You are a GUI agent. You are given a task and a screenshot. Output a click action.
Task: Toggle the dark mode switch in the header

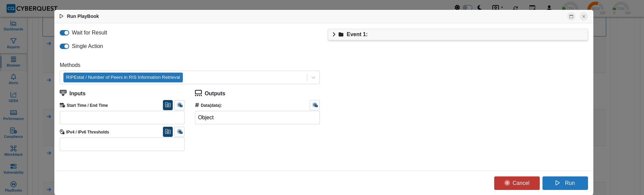coord(467,7)
